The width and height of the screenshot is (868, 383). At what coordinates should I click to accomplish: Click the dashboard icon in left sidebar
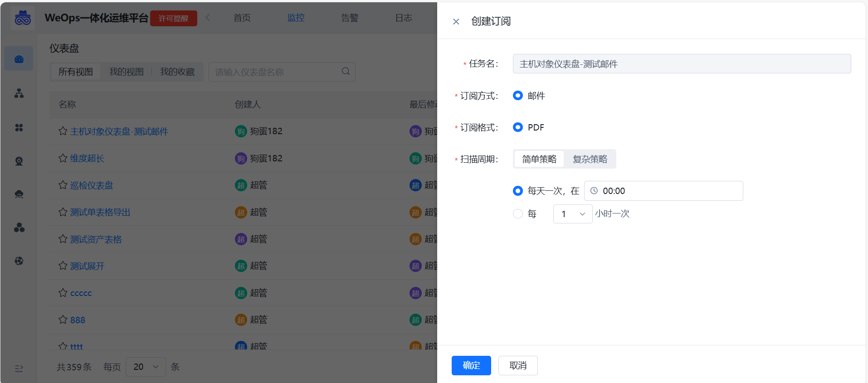(x=19, y=59)
